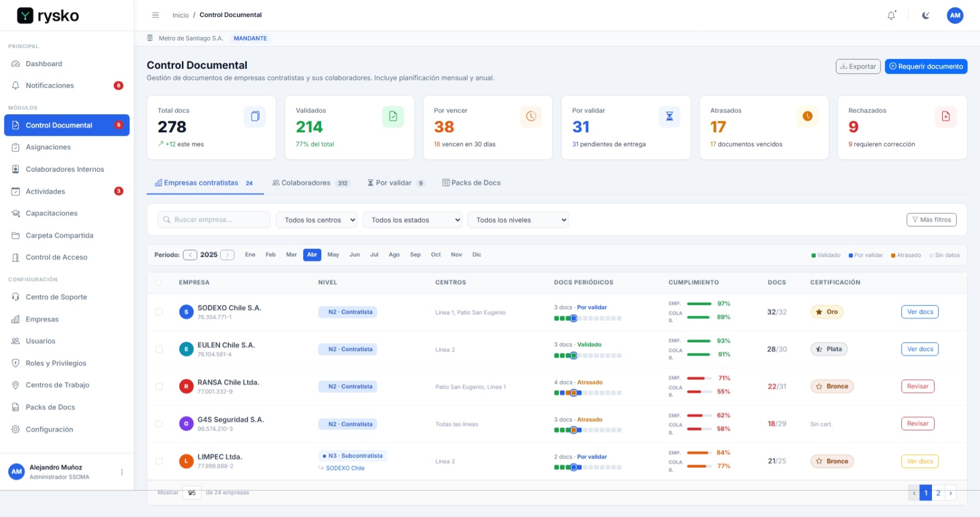Open Colaboradores Internos module
The image size is (980, 517).
[x=67, y=169]
